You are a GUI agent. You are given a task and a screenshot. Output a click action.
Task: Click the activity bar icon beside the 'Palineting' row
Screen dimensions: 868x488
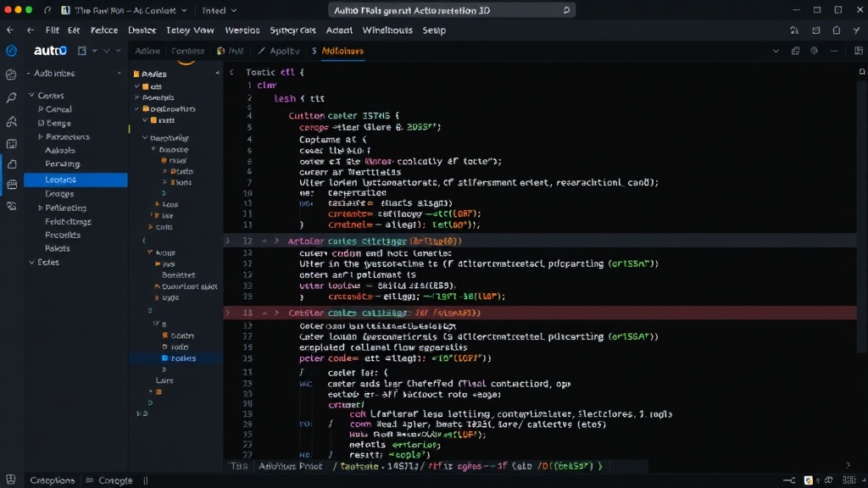click(x=11, y=207)
